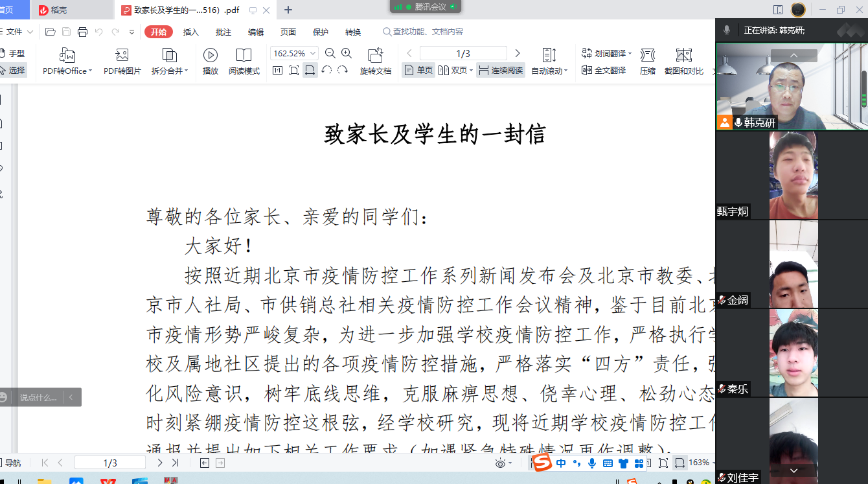Viewport: 868px width, 484px height.
Task: Click the 旋转文档 rotate document icon
Action: point(375,56)
